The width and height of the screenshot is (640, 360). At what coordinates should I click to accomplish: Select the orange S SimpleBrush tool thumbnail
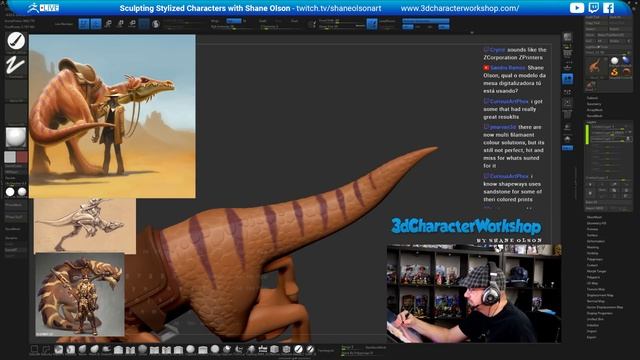coord(614,73)
